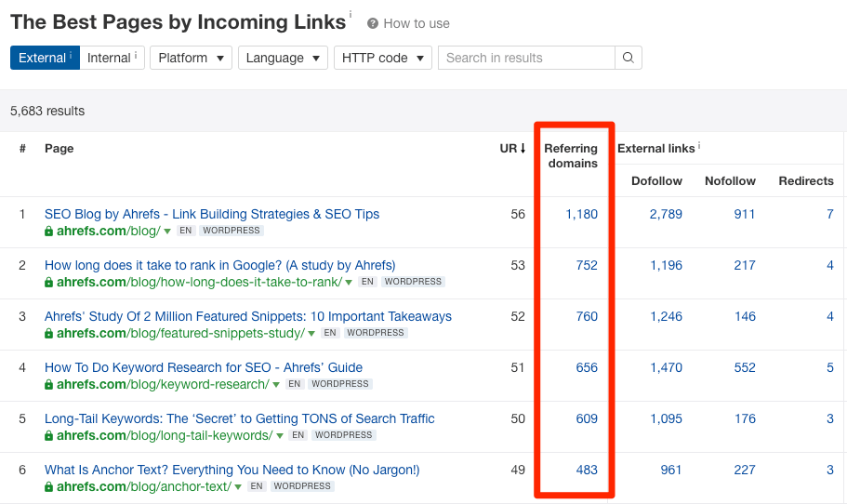Screen dimensions: 847x504
Task: Open the Language filter dropdown
Action: tap(283, 58)
